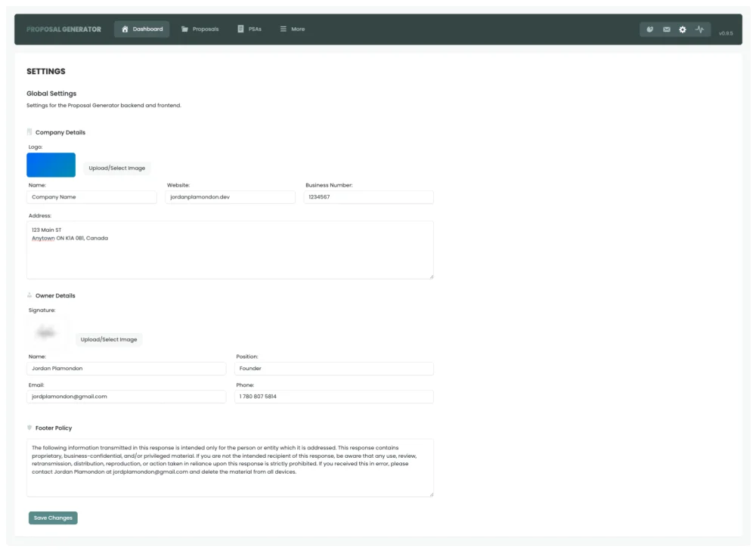Click the settings description text below Global Settings

(x=104, y=106)
